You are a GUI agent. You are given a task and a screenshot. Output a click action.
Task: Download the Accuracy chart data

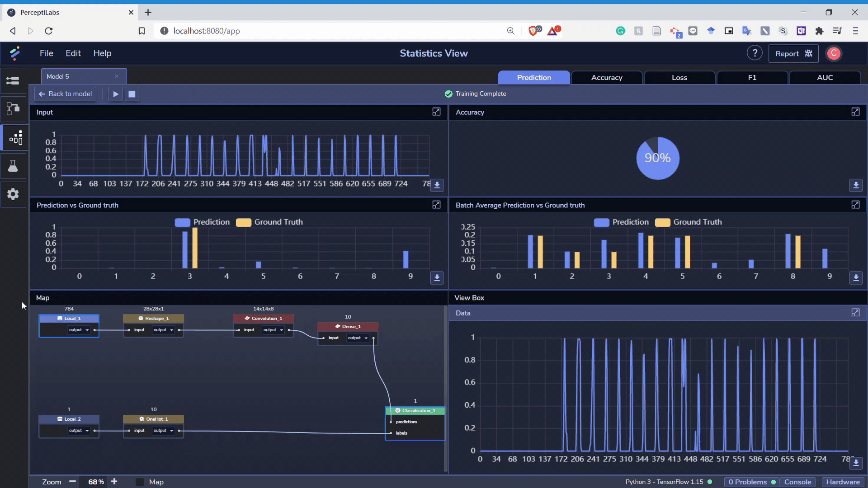pos(856,185)
